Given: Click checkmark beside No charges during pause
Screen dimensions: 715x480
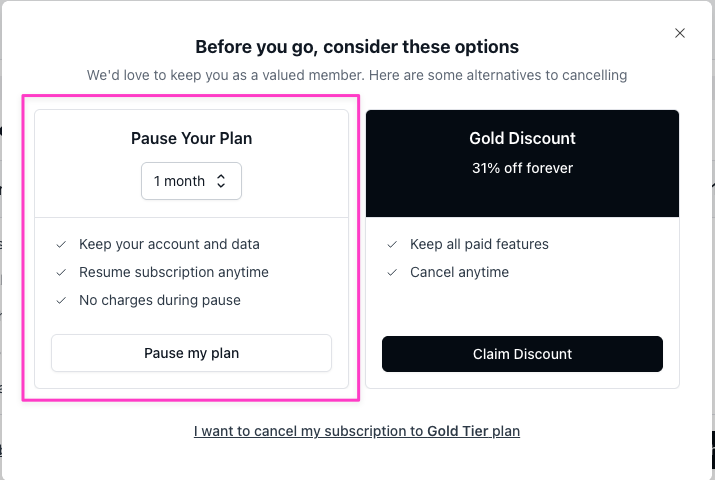Looking at the screenshot, I should (x=61, y=300).
